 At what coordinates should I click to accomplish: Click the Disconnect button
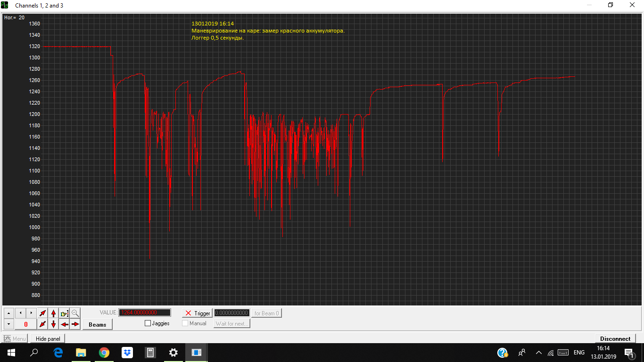coord(615,338)
